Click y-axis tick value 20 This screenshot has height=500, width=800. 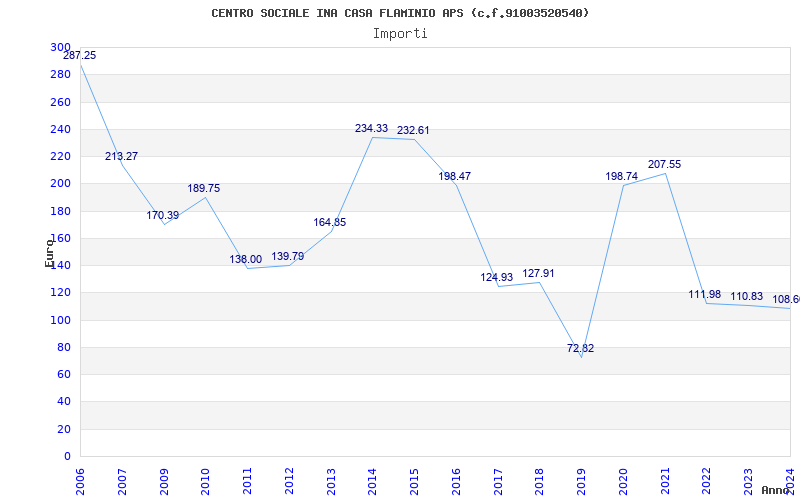(63, 429)
